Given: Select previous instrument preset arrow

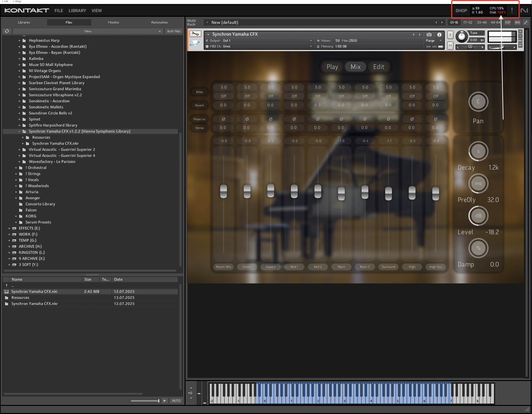Looking at the screenshot, I should click(413, 34).
